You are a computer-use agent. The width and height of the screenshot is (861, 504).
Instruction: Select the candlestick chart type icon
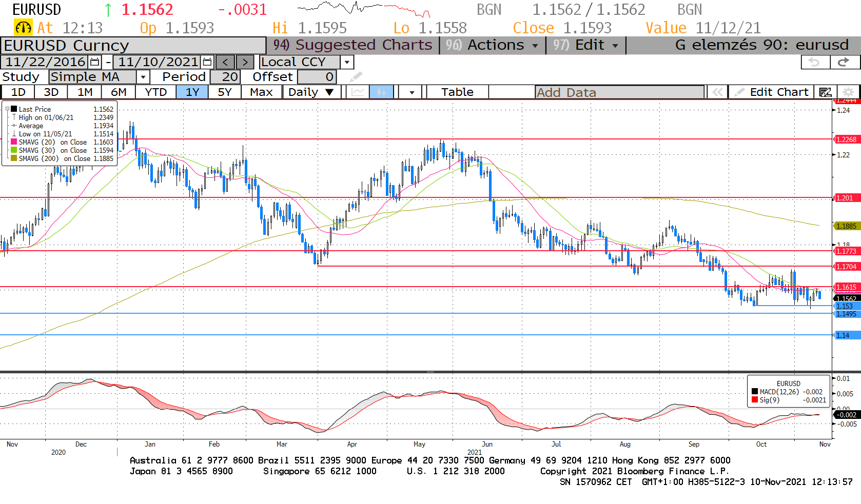381,92
